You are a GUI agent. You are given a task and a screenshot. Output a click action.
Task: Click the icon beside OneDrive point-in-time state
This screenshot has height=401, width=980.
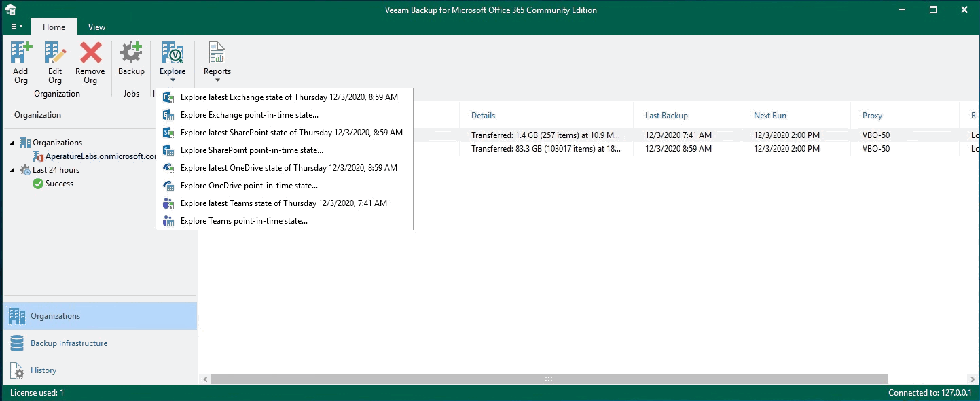[168, 186]
